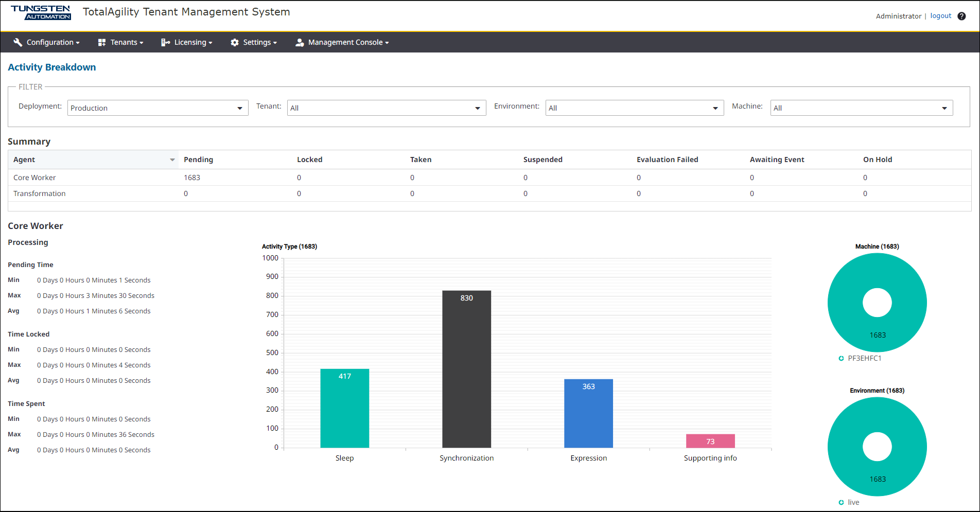Click the Tenants grid icon

coord(102,42)
